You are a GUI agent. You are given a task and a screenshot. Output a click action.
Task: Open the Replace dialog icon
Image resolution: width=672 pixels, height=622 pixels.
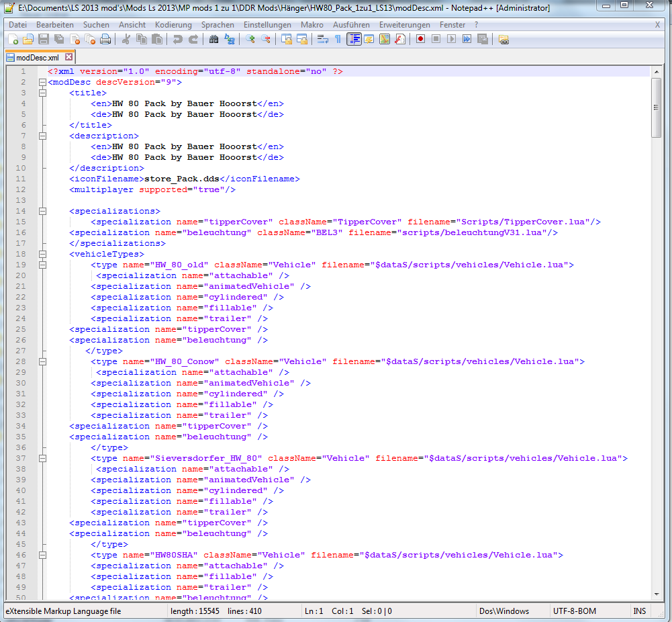(x=230, y=40)
